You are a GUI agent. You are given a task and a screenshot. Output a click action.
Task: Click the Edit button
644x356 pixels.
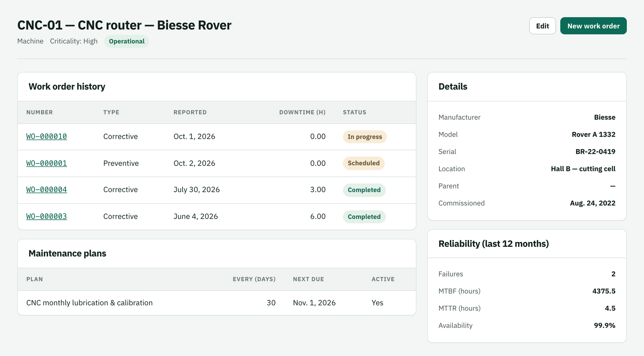tap(542, 26)
